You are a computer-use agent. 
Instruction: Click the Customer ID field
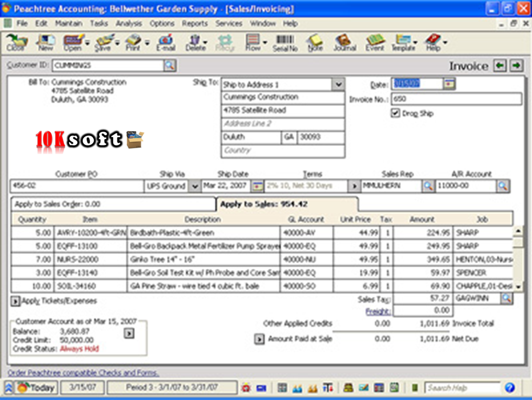[108, 65]
